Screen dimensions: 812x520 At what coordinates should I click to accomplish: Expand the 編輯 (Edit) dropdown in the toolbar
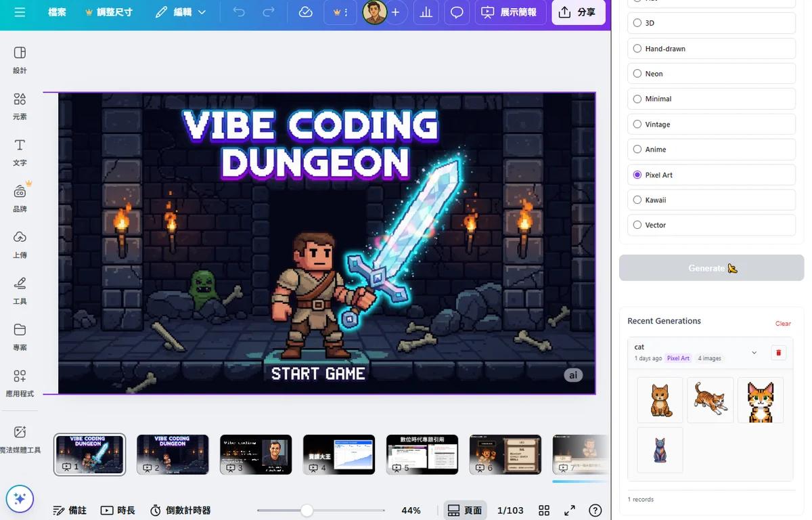point(201,12)
